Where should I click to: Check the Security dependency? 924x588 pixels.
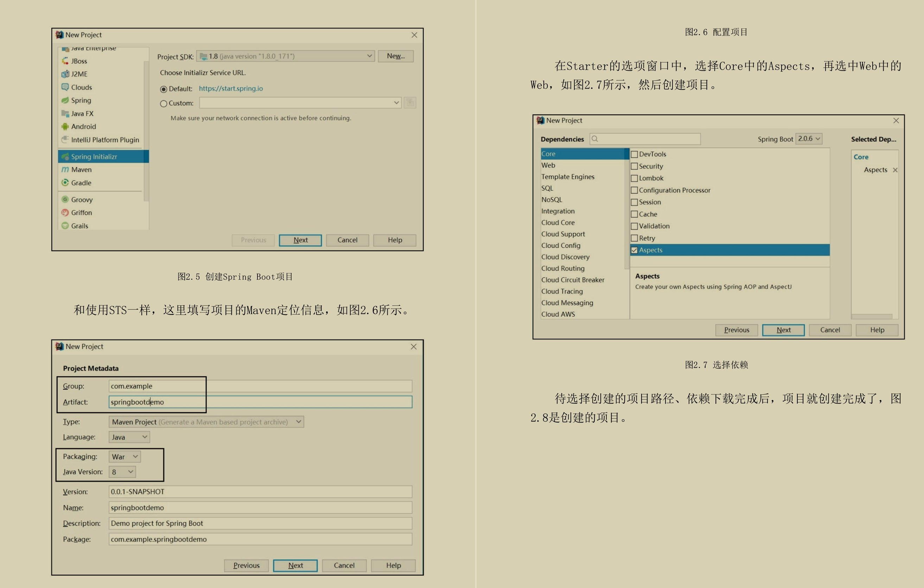[634, 166]
